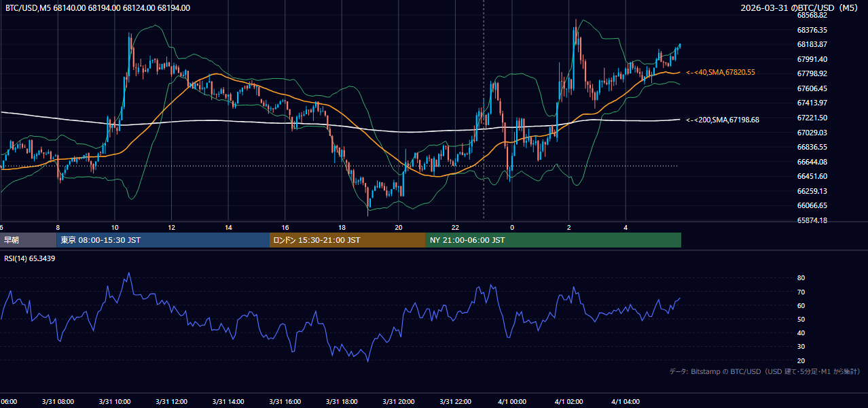The width and height of the screenshot is (868, 408).
Task: Click price axis value 68376.35
Action: [x=812, y=30]
